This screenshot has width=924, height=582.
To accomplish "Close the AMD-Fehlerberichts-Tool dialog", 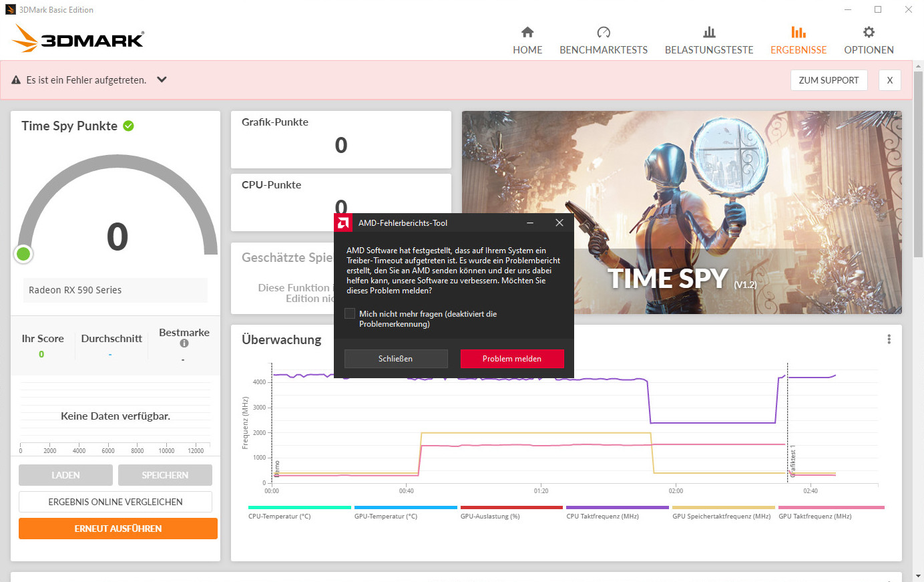I will pyautogui.click(x=559, y=223).
